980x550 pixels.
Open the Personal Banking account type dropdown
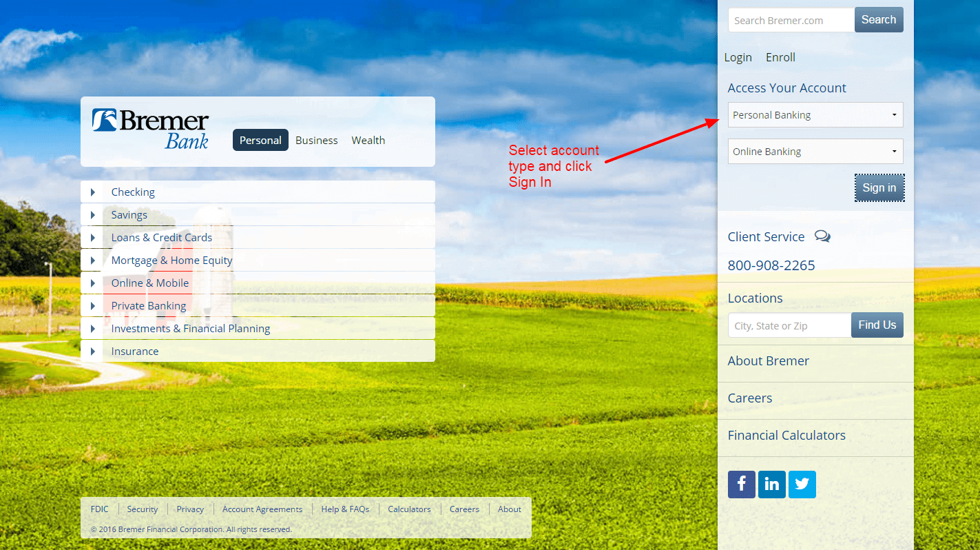815,115
